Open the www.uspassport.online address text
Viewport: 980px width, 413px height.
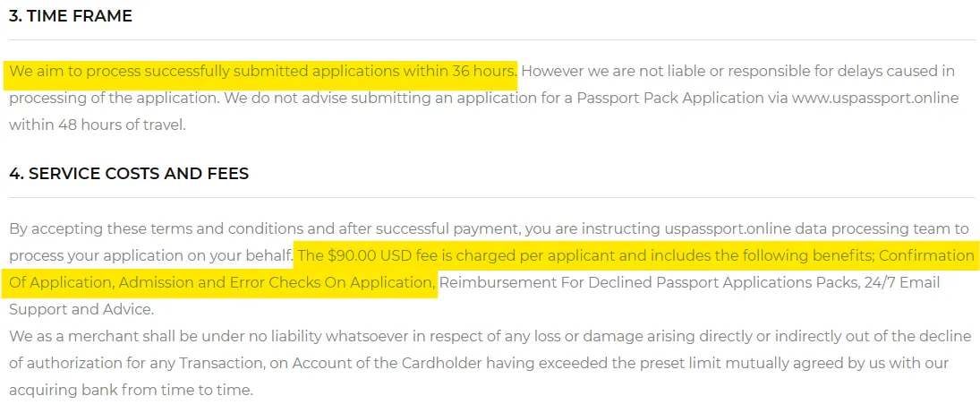point(862,98)
